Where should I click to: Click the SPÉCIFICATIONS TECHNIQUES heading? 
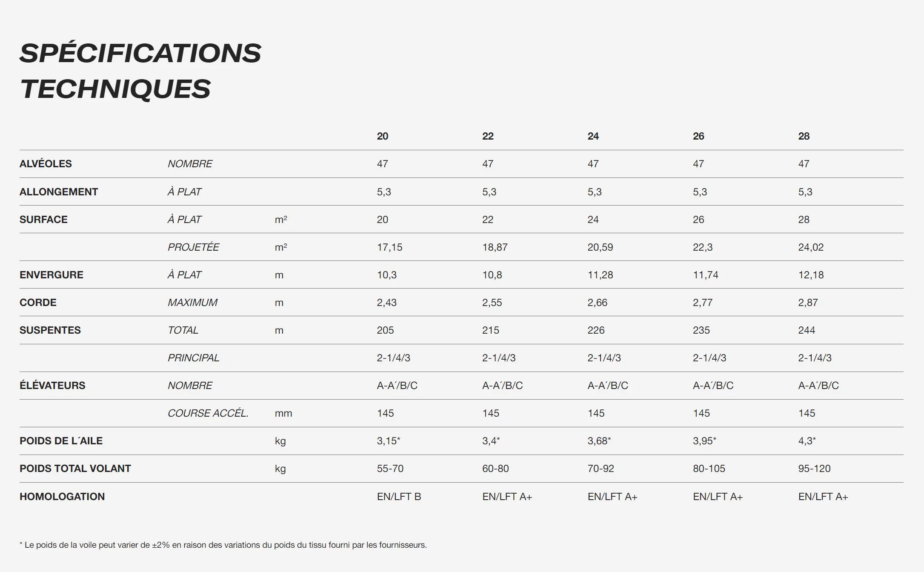140,71
